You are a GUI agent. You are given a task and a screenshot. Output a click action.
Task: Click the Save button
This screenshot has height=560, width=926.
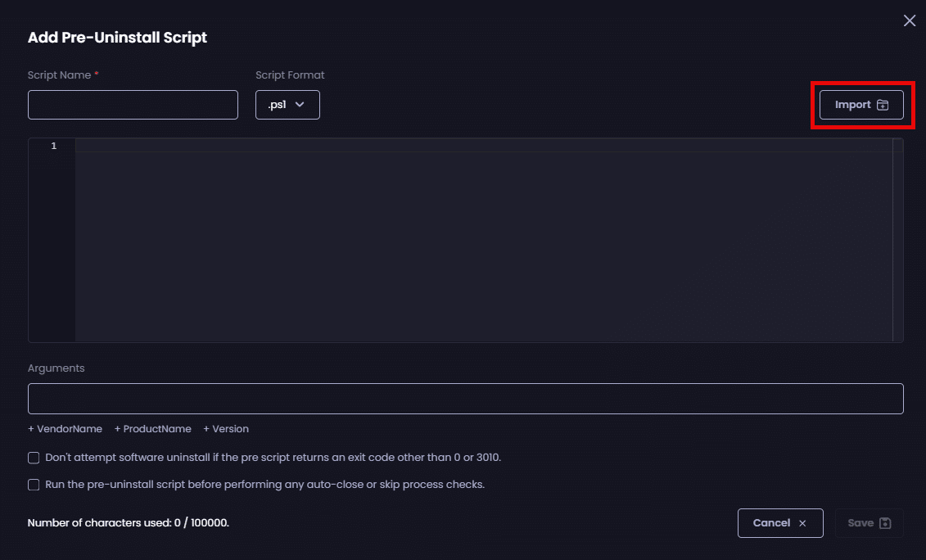click(x=869, y=523)
